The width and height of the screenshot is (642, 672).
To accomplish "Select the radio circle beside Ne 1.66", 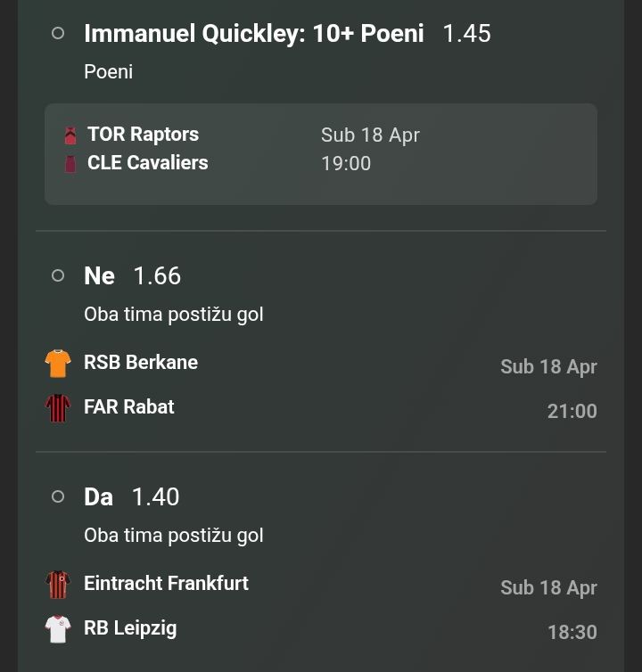I will coord(58,276).
